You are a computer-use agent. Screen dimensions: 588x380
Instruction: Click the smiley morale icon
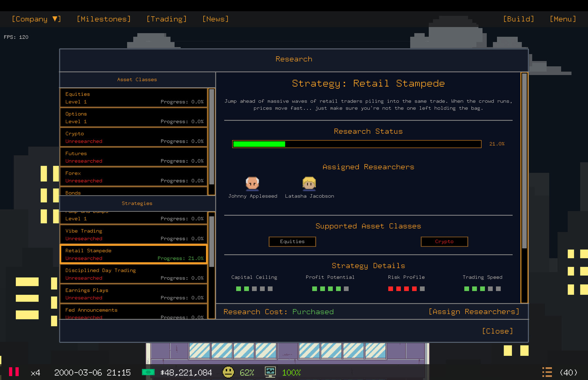pyautogui.click(x=228, y=372)
